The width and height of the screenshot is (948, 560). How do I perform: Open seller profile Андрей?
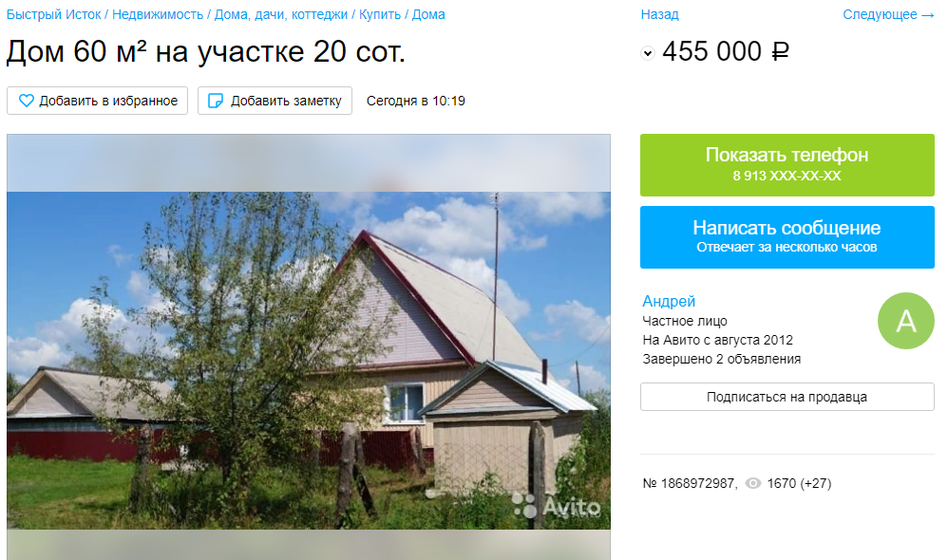pyautogui.click(x=669, y=301)
